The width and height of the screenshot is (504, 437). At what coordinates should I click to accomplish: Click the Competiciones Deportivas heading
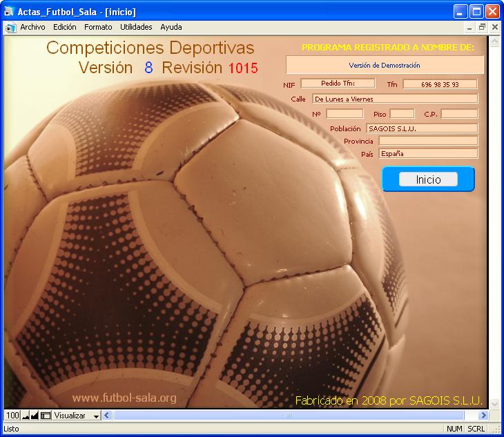click(150, 48)
